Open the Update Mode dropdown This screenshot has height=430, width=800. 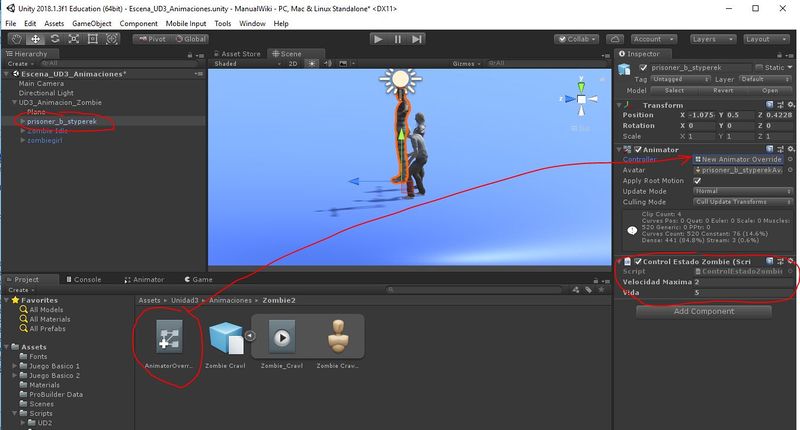point(742,191)
